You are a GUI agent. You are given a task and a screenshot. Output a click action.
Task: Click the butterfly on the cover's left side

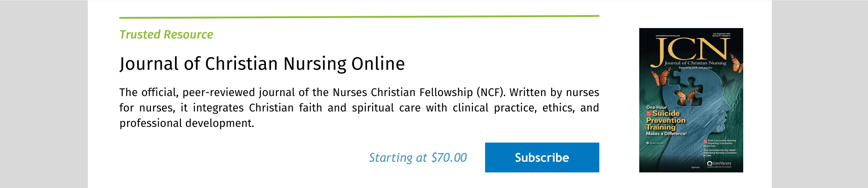click(660, 77)
